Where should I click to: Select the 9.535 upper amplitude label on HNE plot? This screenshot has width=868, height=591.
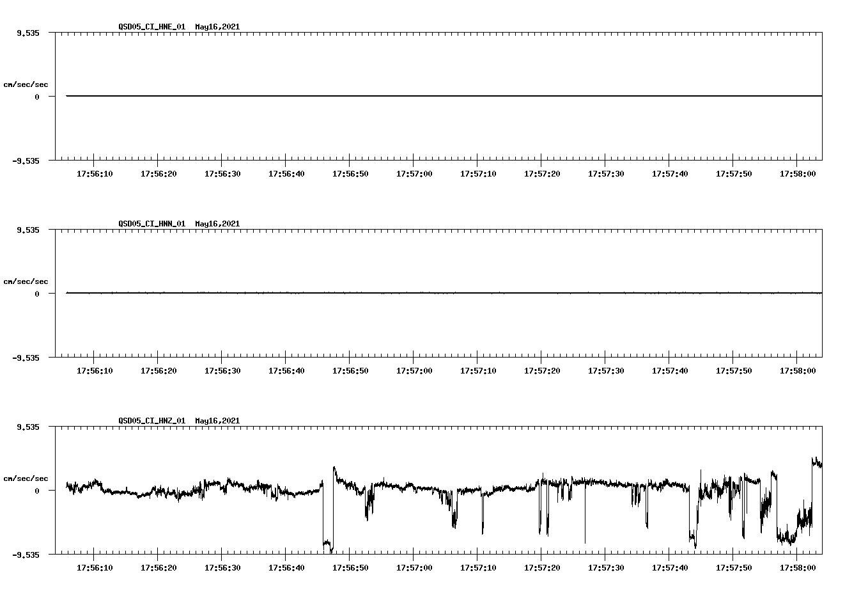coord(29,32)
